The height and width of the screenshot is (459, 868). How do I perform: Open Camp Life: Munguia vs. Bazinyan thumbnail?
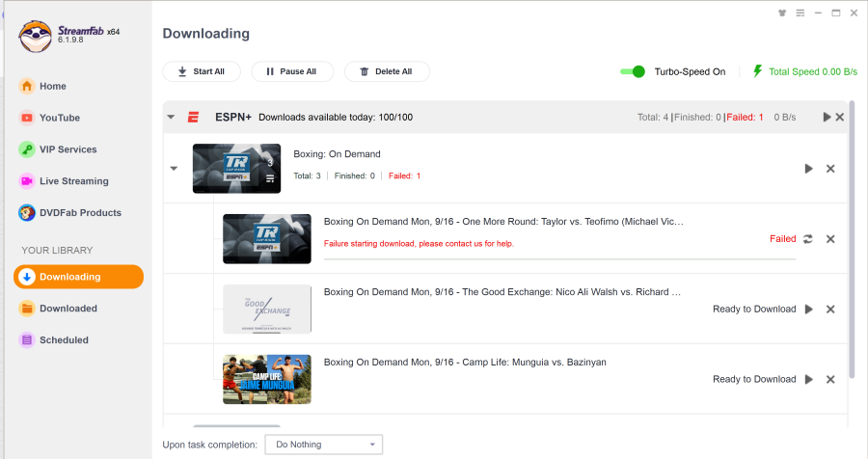click(267, 379)
